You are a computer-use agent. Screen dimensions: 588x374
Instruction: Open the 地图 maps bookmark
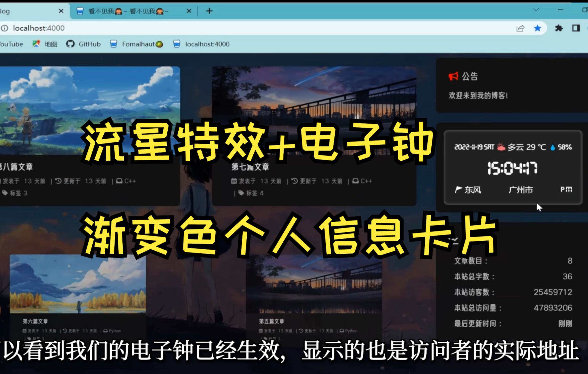click(45, 44)
